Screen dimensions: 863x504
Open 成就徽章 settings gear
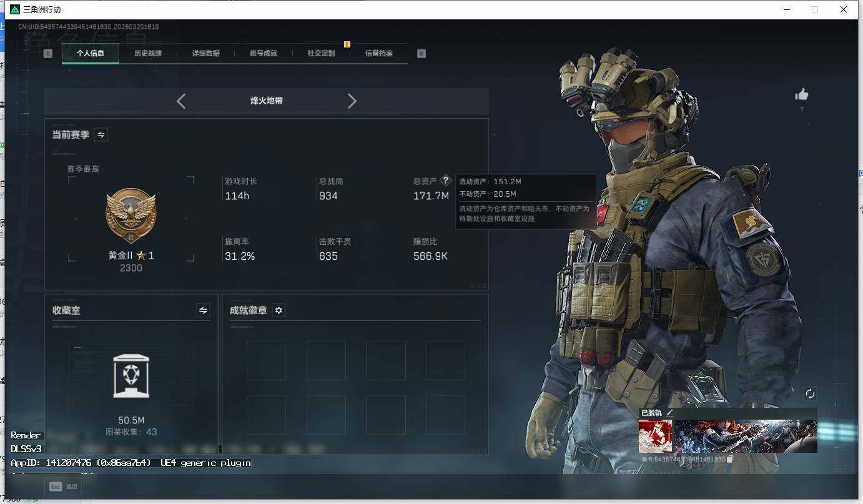coord(279,310)
